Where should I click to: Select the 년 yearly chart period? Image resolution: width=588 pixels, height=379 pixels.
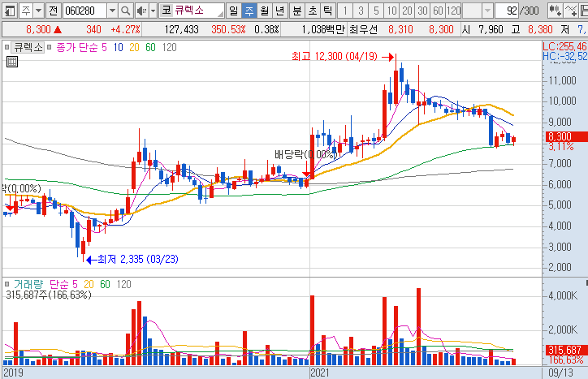pos(279,11)
